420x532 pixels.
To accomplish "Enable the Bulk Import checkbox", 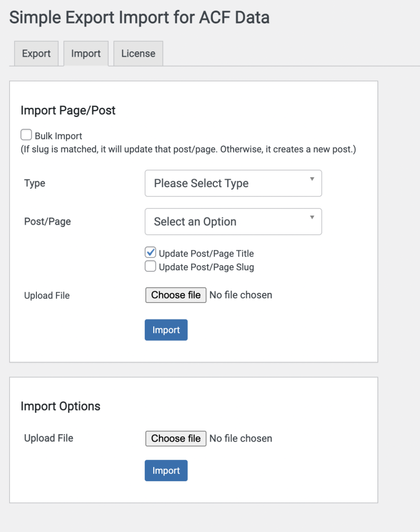I will (x=26, y=135).
